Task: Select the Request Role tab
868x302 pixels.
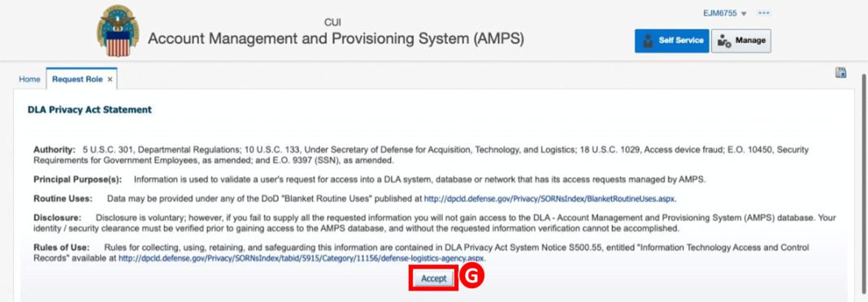Action: point(77,79)
